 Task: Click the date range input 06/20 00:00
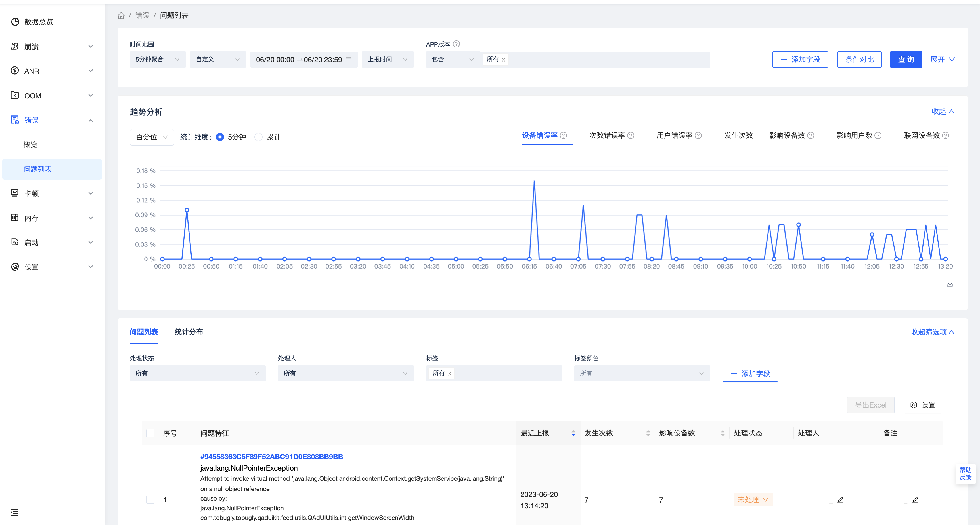pos(275,60)
